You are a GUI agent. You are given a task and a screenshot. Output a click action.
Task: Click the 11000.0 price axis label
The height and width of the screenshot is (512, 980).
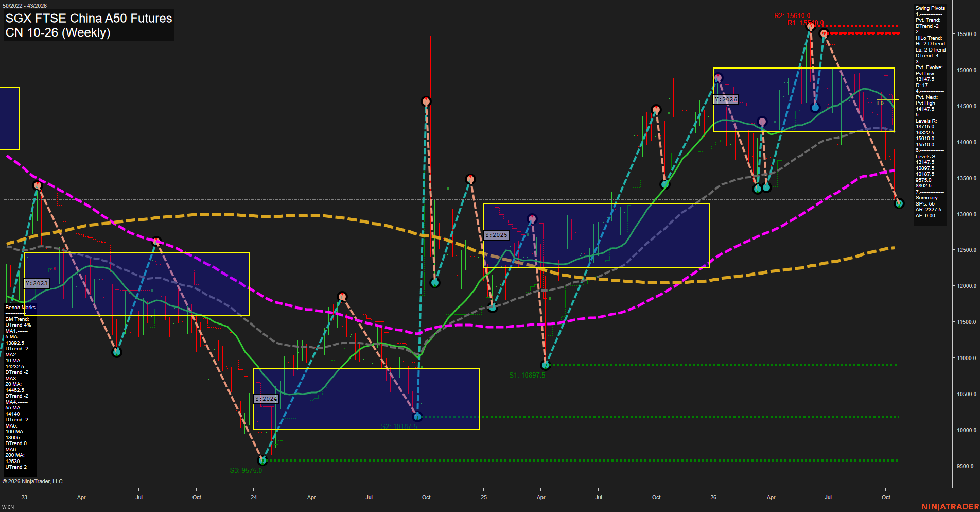click(967, 358)
